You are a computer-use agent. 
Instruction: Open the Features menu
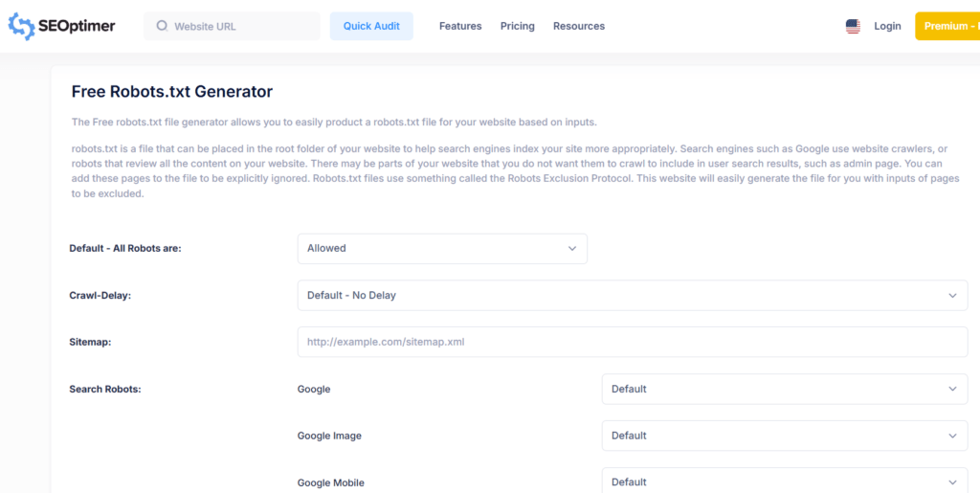[460, 27]
